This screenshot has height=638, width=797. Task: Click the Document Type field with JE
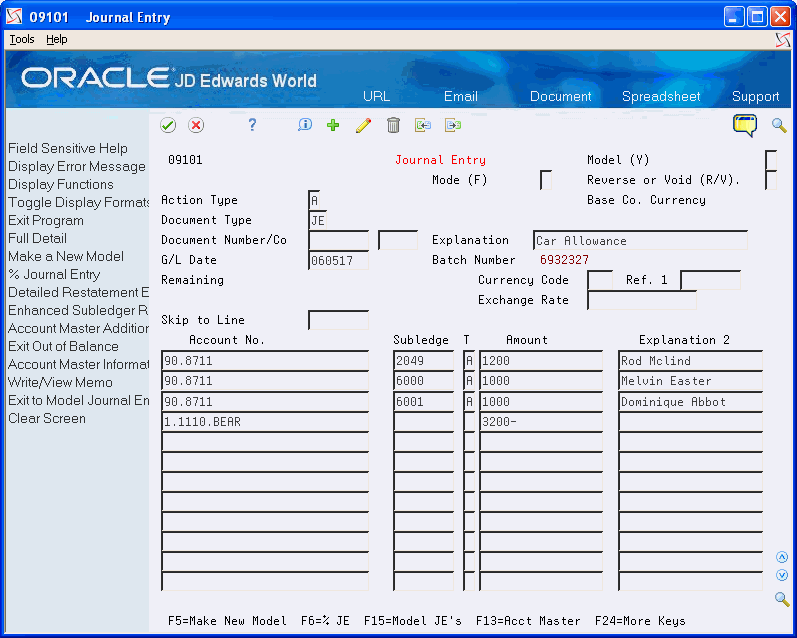(x=317, y=220)
